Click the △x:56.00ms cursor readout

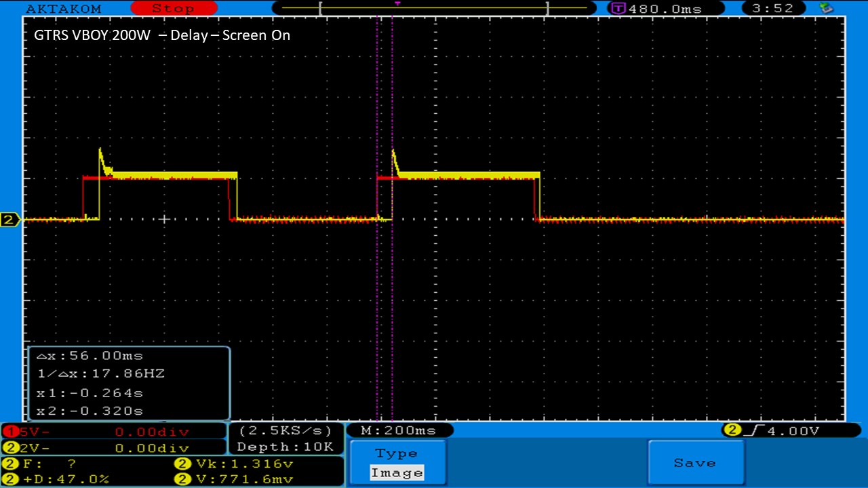pyautogui.click(x=90, y=356)
